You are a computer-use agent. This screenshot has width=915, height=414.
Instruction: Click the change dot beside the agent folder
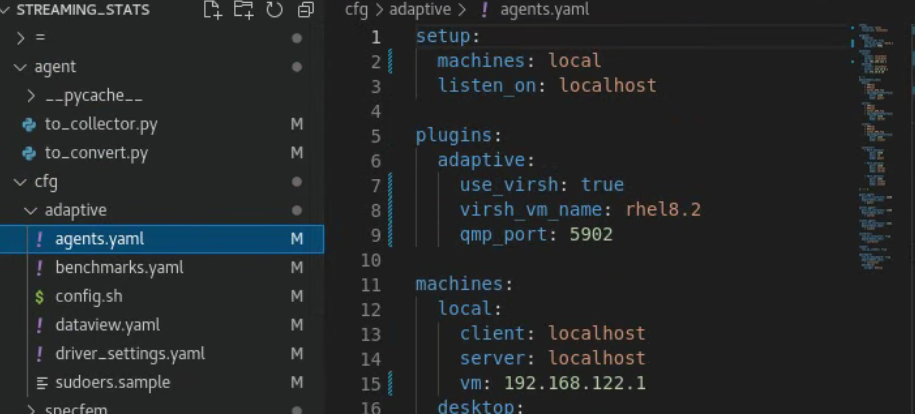click(296, 67)
